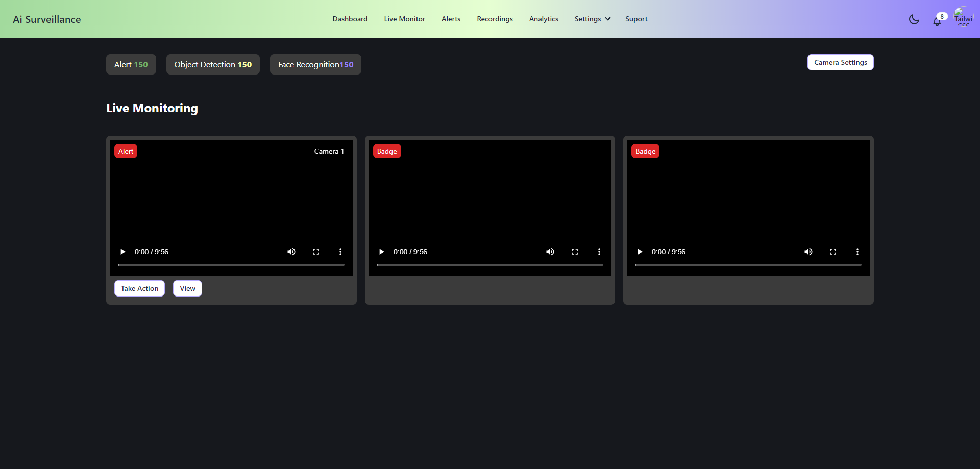This screenshot has height=469, width=980.
Task: Open more options on third camera video
Action: point(857,252)
